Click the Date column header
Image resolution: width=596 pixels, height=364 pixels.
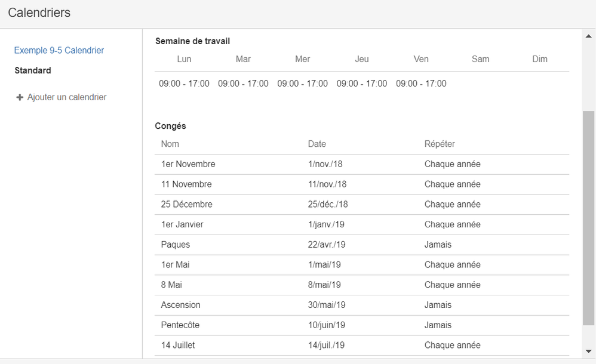(317, 144)
